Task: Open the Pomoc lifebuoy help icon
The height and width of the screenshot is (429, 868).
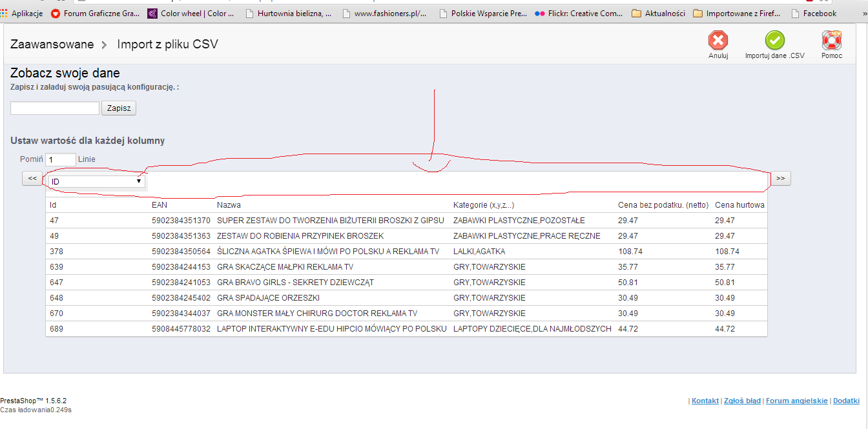Action: [831, 41]
